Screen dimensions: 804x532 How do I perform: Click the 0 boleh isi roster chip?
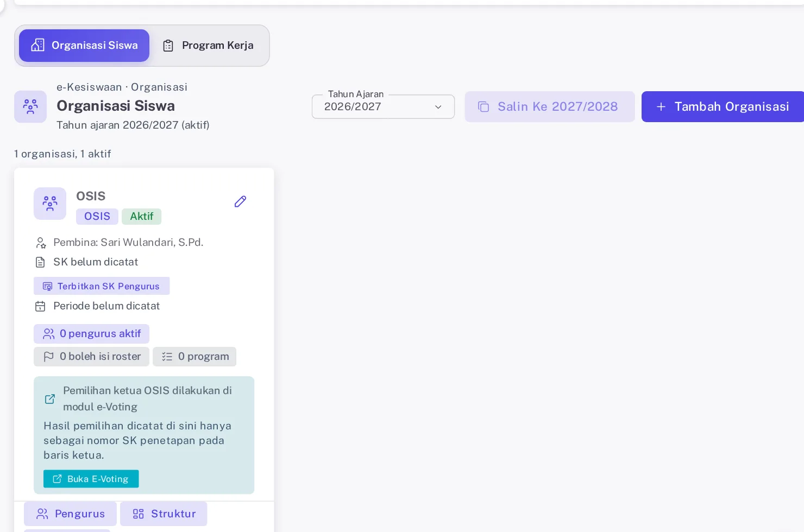91,357
